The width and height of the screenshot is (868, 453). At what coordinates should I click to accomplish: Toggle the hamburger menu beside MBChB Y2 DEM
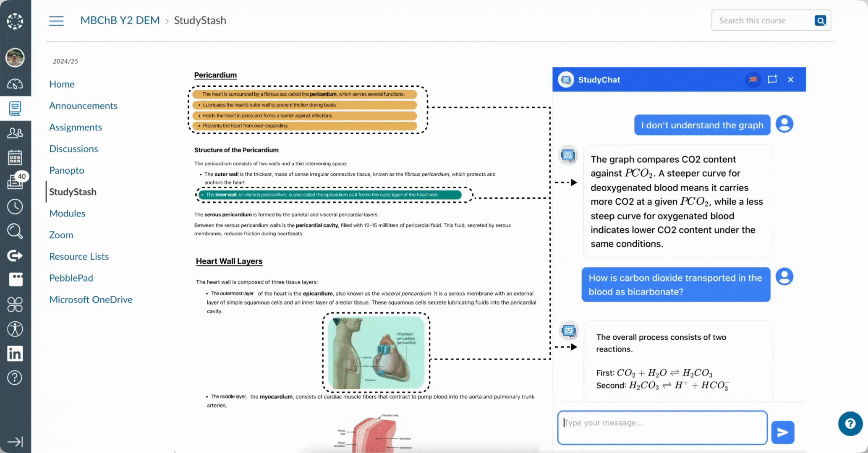(56, 20)
